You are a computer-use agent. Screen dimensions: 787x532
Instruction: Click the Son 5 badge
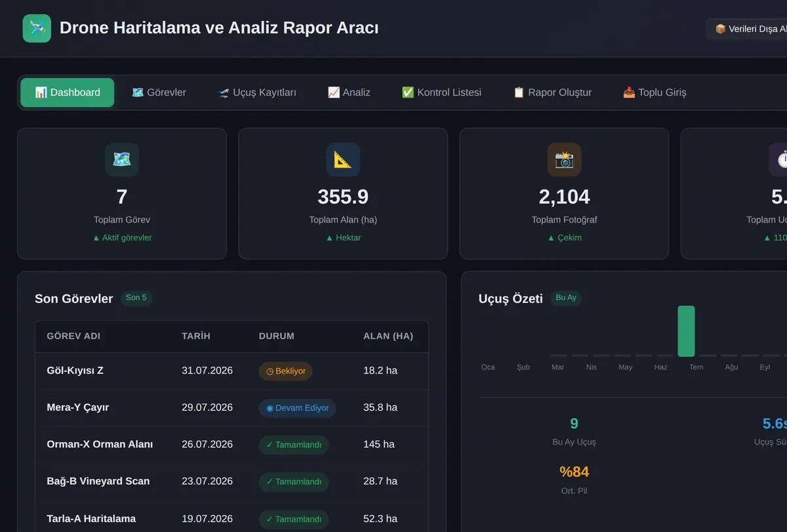[x=136, y=298]
